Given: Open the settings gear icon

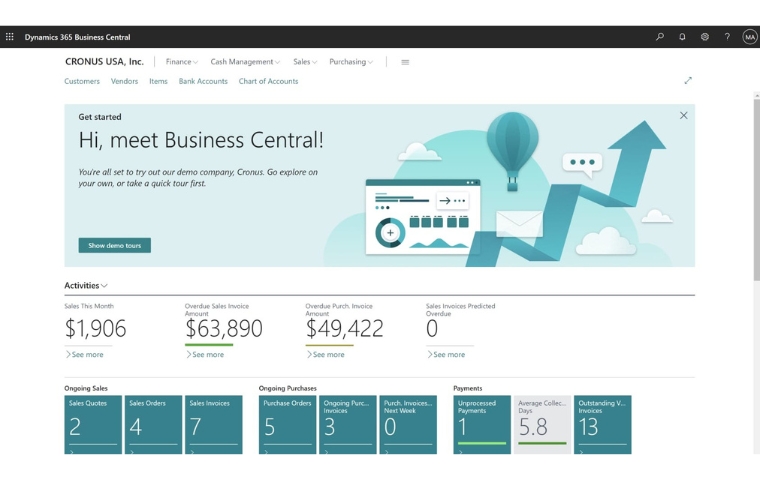Looking at the screenshot, I should 705,37.
